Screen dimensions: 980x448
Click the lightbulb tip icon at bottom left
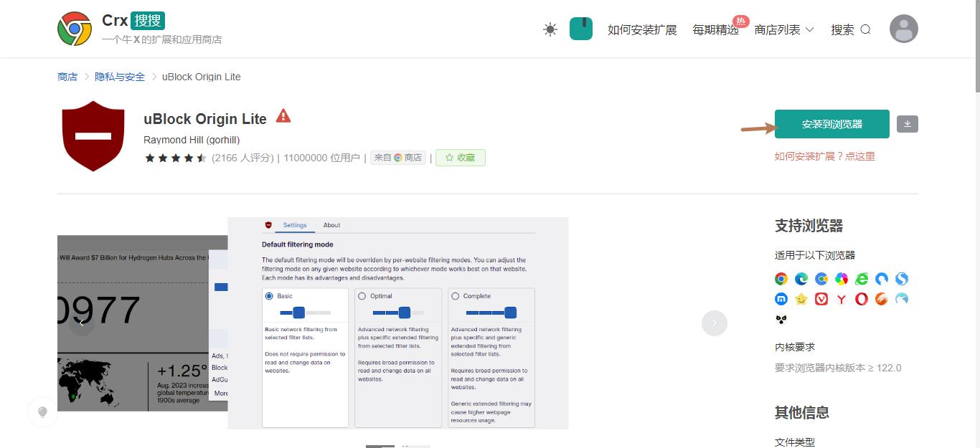(x=42, y=412)
